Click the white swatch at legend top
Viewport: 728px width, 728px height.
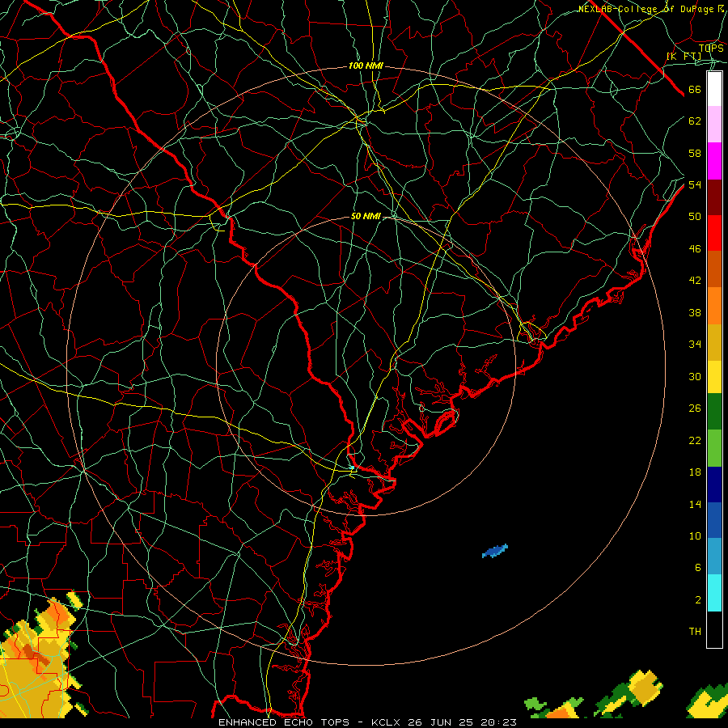[x=714, y=89]
